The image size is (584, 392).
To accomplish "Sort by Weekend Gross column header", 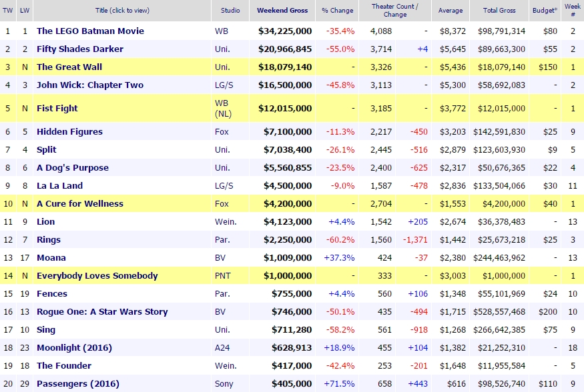I will pyautogui.click(x=282, y=11).
